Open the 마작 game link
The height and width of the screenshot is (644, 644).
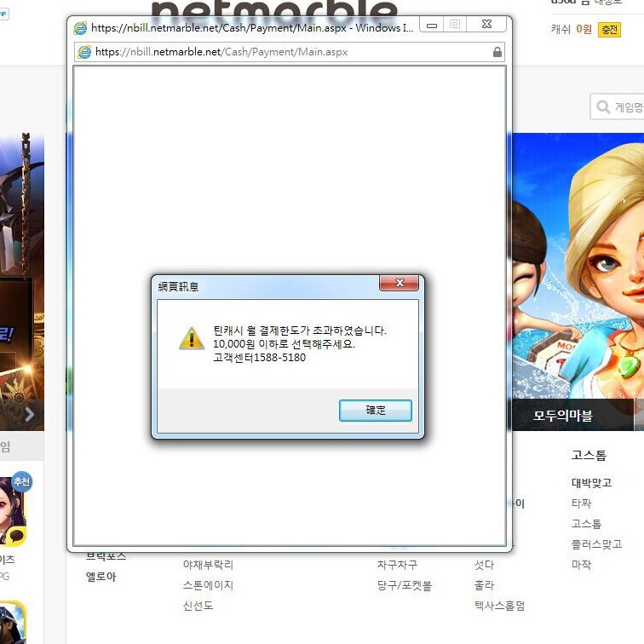(x=581, y=565)
